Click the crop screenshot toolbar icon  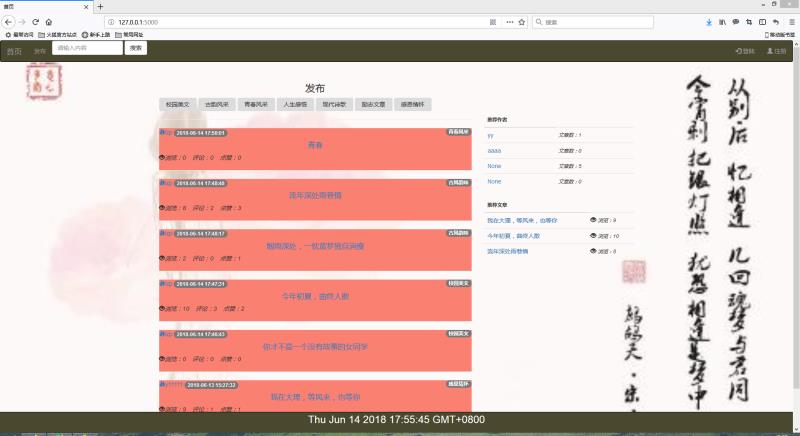(748, 22)
